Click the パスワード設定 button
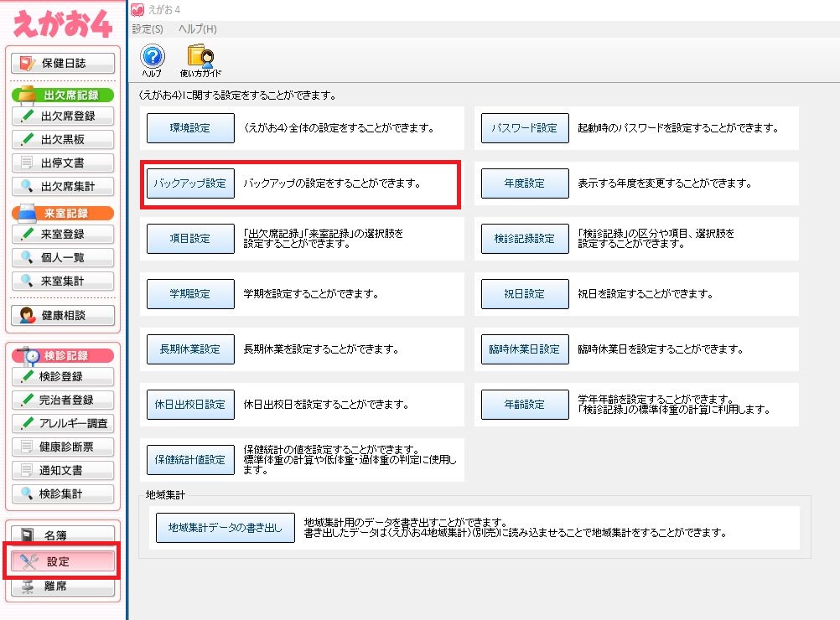This screenshot has width=840, height=620. coord(525,128)
